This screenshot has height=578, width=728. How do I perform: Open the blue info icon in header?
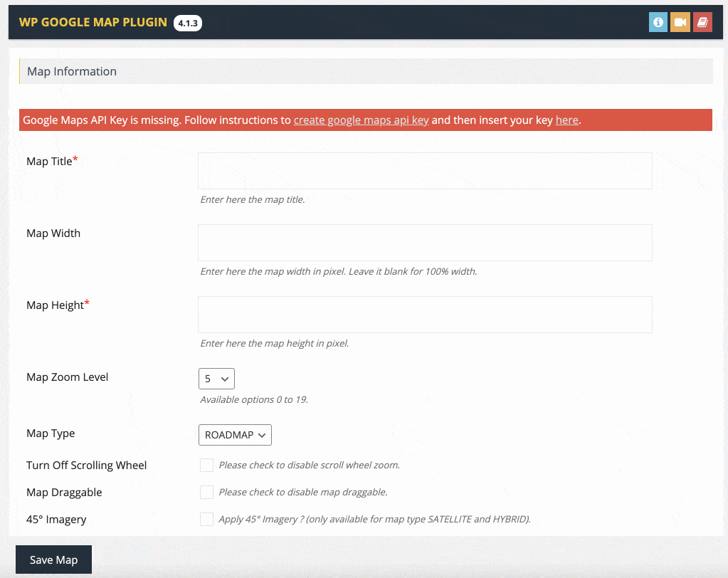point(658,22)
